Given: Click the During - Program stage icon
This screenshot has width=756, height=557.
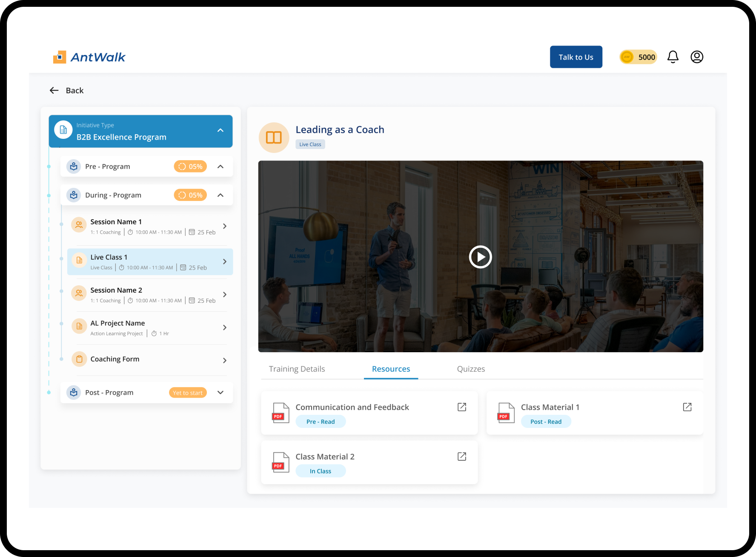Looking at the screenshot, I should (x=74, y=195).
